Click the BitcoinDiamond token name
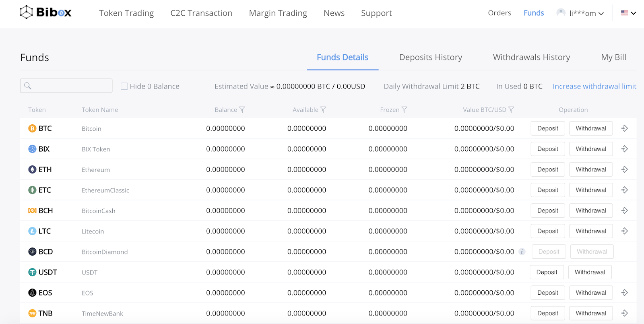644x324 pixels. point(105,252)
